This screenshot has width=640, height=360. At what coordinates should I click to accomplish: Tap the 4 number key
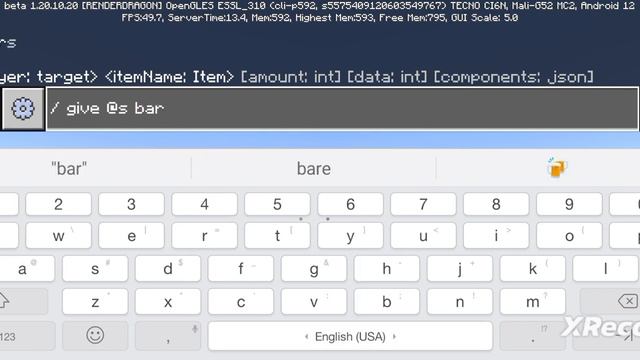(204, 204)
